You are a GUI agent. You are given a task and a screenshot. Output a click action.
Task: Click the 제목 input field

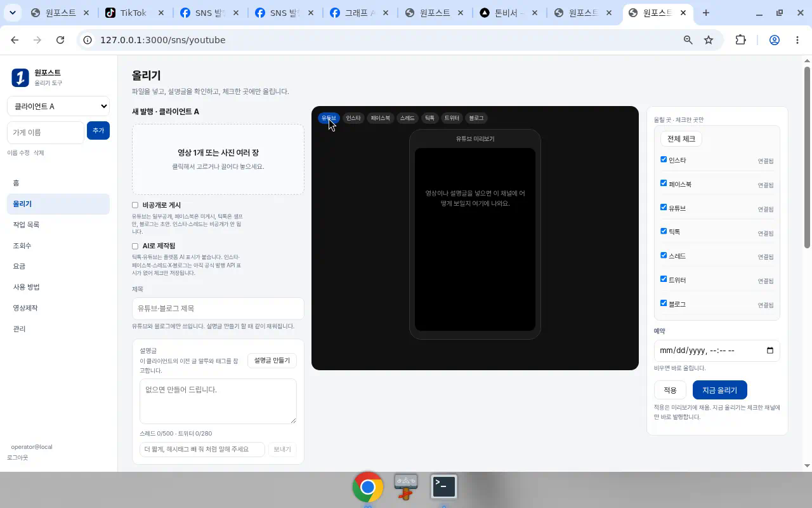tap(218, 309)
